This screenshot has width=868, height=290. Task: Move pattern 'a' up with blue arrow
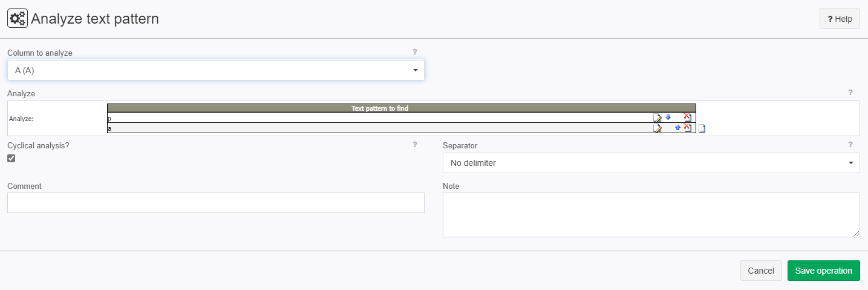pyautogui.click(x=677, y=128)
